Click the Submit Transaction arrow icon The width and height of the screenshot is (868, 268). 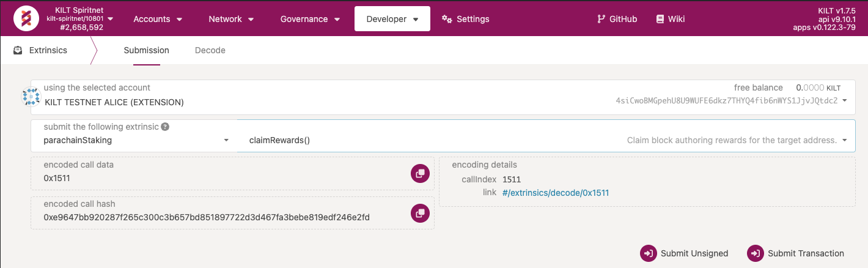[756, 253]
